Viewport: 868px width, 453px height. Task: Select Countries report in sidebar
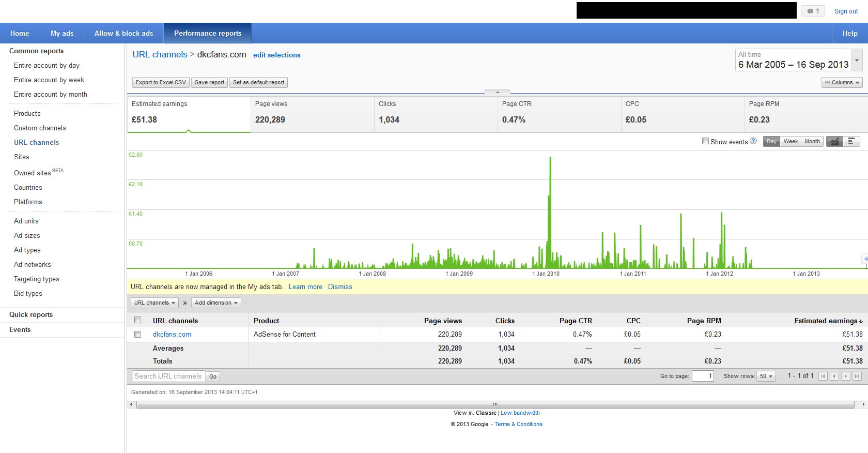click(x=28, y=187)
